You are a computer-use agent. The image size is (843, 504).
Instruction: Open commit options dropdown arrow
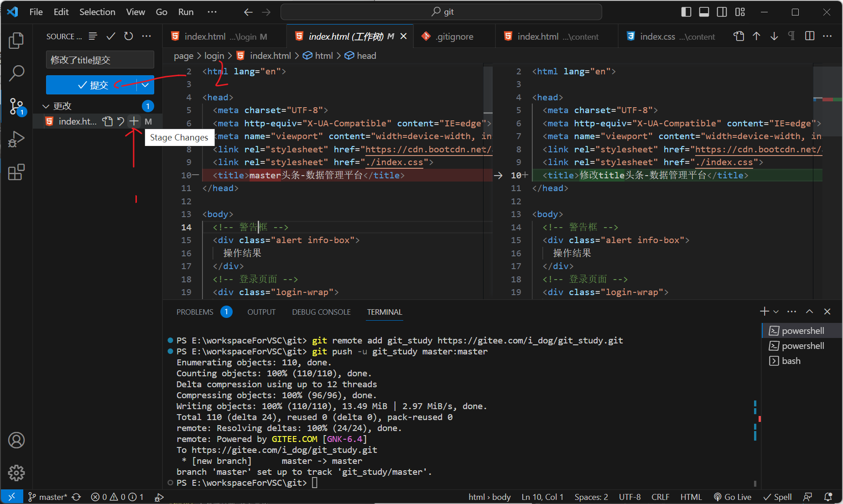click(x=145, y=85)
